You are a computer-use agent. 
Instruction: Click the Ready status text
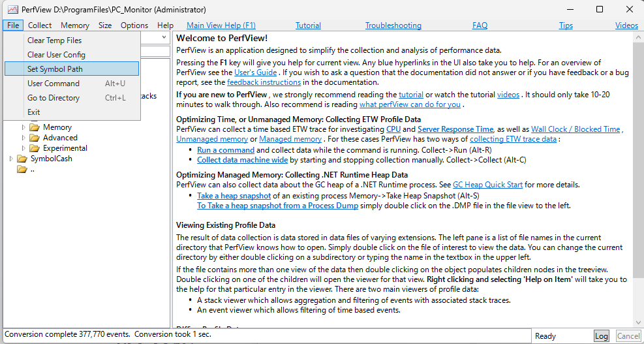click(545, 336)
